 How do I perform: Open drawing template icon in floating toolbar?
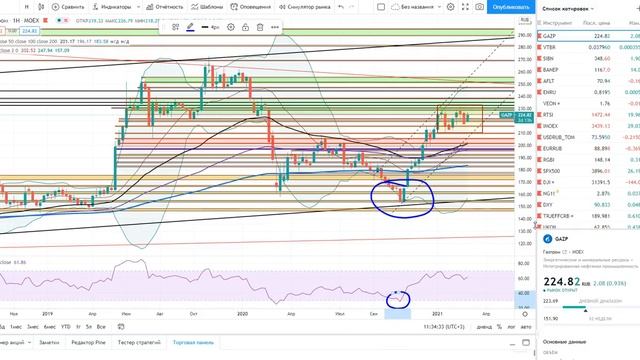176,27
